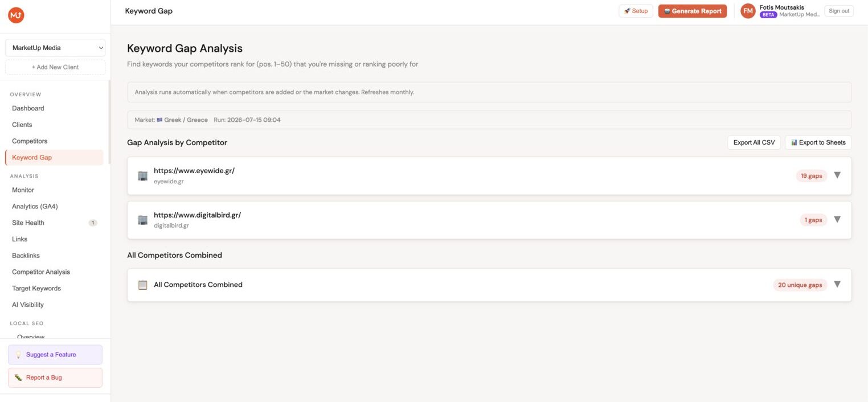The image size is (868, 402).
Task: Expand the eyewide.gr competitor gaps
Action: coord(837,175)
